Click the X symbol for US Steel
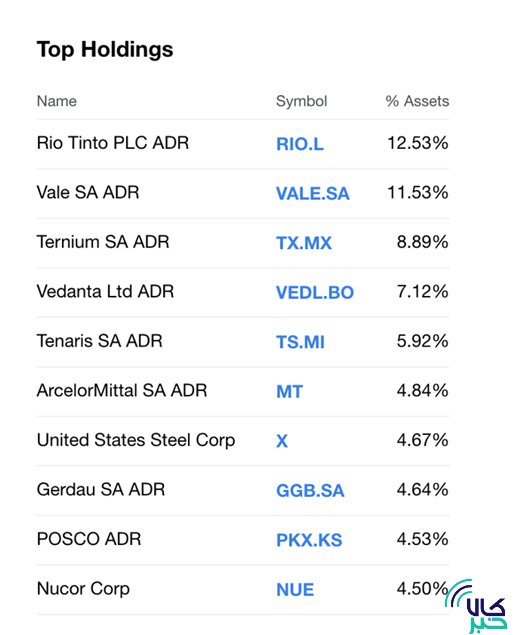 (282, 441)
